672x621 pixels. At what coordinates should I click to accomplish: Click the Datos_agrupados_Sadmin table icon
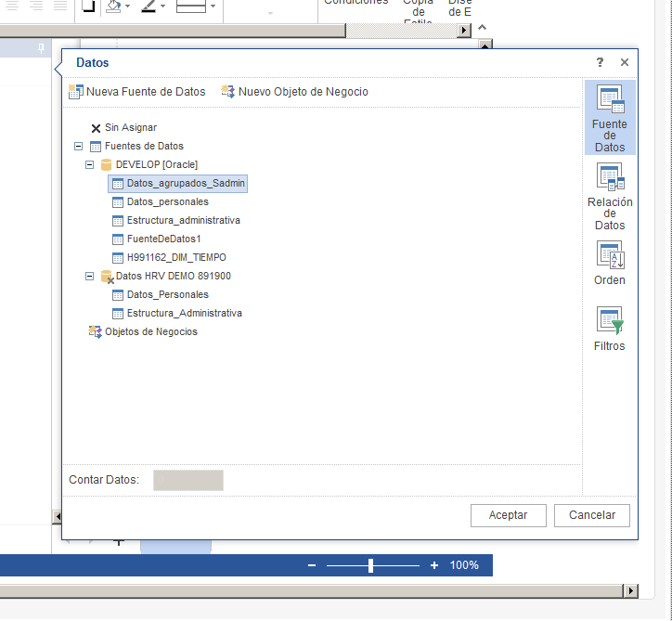click(118, 184)
